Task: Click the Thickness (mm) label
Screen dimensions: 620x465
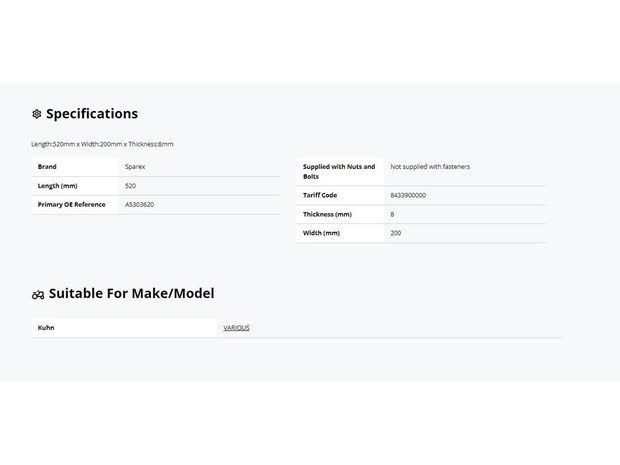Action: pyautogui.click(x=327, y=214)
